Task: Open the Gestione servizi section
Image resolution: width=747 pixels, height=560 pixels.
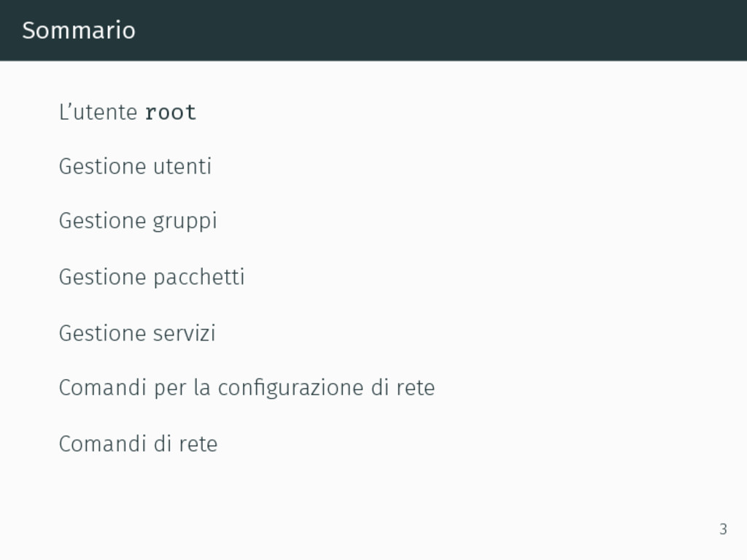Action: coord(137,332)
